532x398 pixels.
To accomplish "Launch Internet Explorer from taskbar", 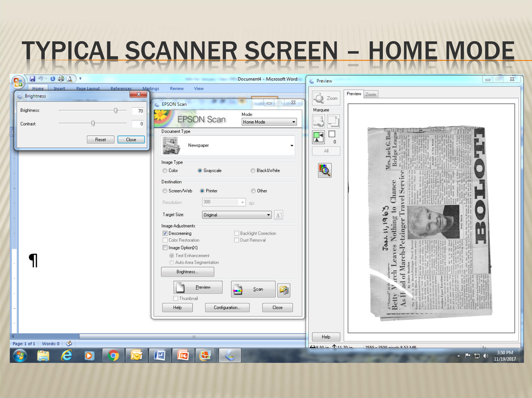I will point(66,356).
